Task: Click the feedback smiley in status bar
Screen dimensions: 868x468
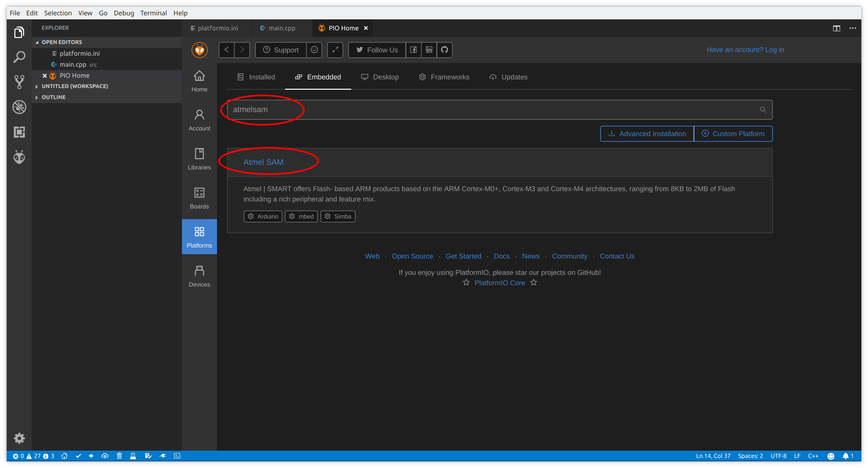Action: pos(831,456)
